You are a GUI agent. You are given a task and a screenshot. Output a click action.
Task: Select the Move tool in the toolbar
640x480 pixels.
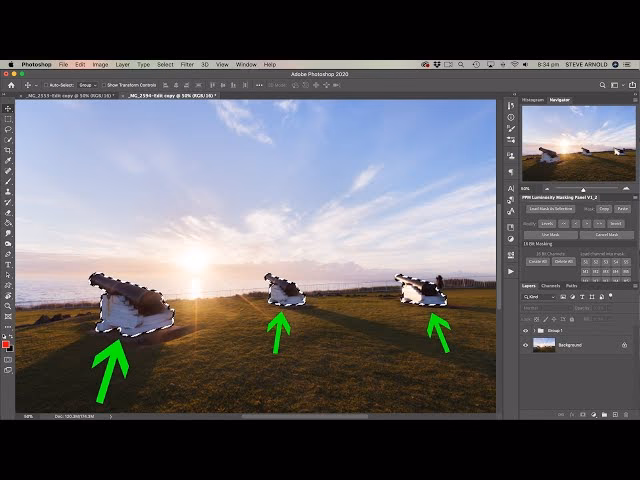(x=8, y=108)
